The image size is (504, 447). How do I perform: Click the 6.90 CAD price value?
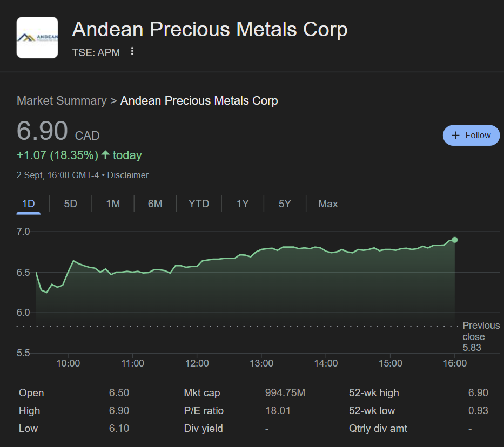coord(42,131)
